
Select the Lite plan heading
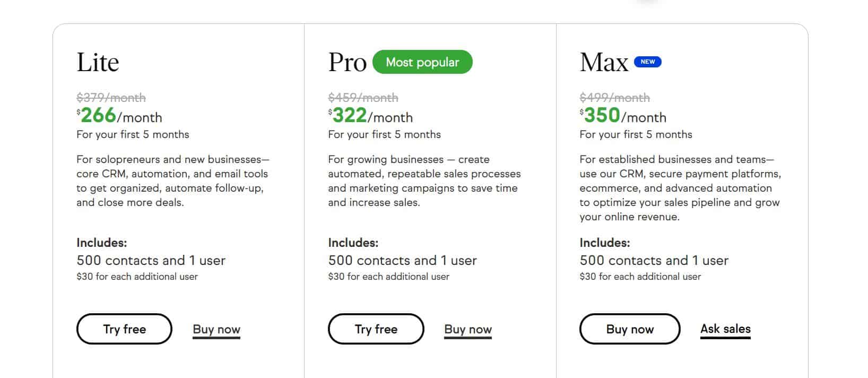coord(98,62)
